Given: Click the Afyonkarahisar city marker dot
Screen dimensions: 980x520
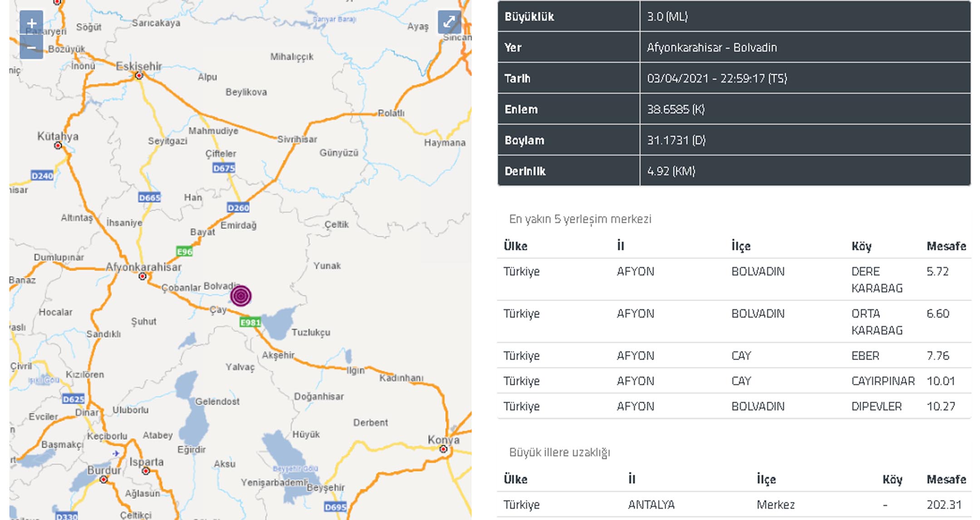Looking at the screenshot, I should (x=142, y=276).
